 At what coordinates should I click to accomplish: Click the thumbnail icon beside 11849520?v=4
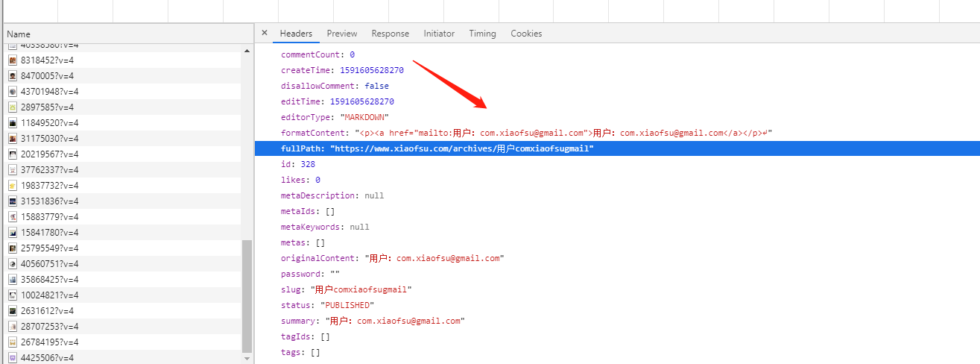coord(13,122)
